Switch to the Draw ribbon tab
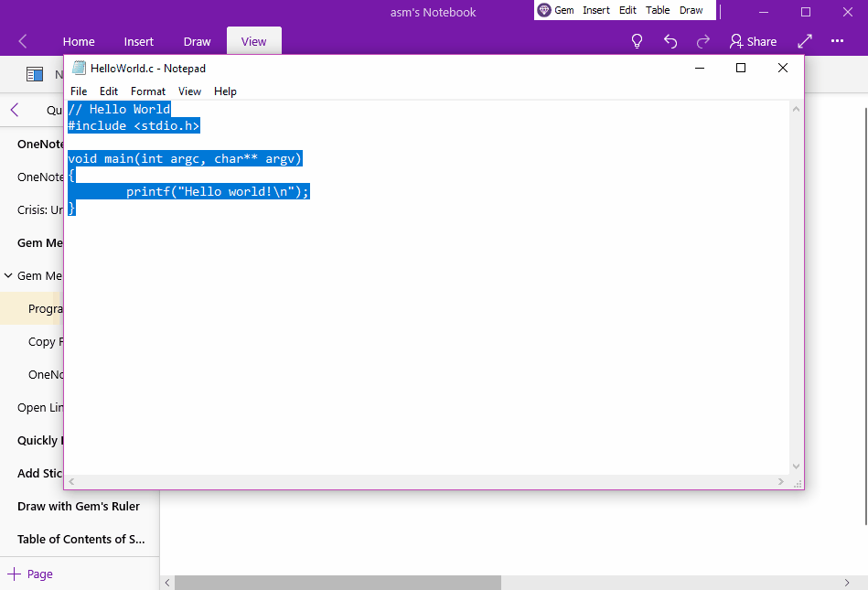 pos(197,41)
